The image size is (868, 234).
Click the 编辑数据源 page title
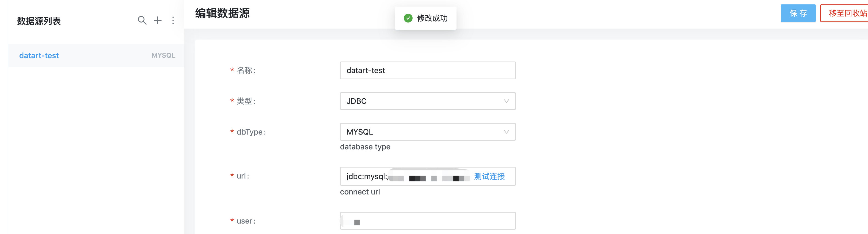tap(222, 13)
